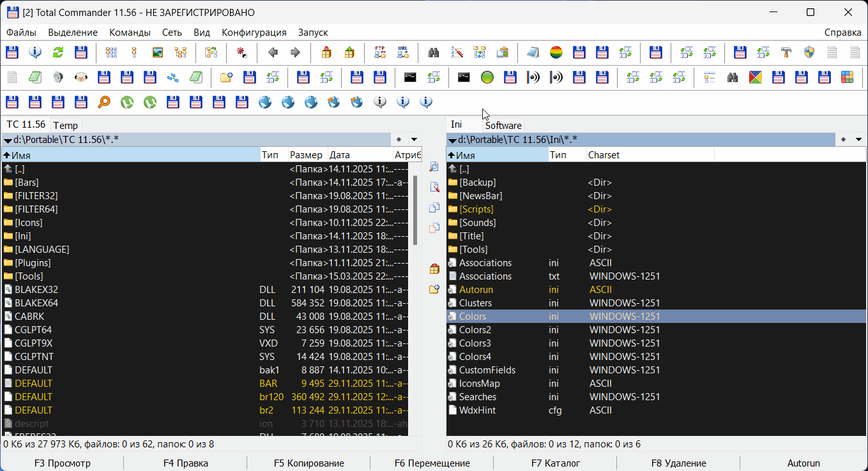Screen dimensions: 868x471
Task: Toggle the tree view toolbar icon
Action: (x=181, y=52)
